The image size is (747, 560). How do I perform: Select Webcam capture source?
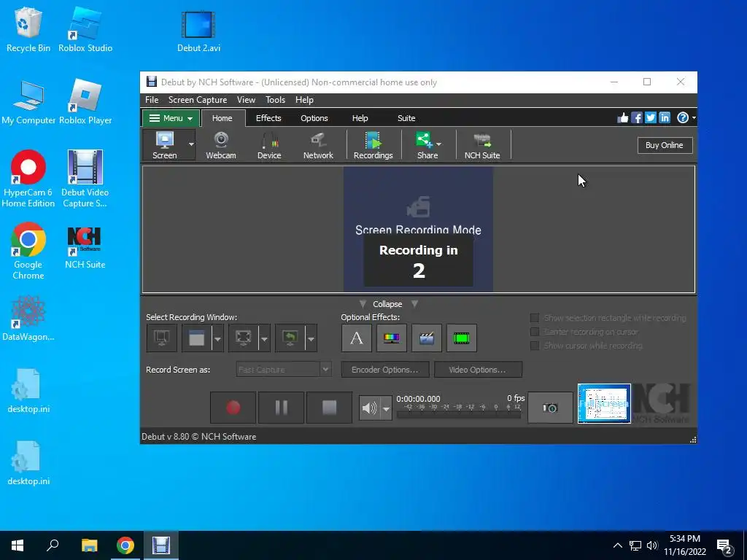click(x=220, y=145)
